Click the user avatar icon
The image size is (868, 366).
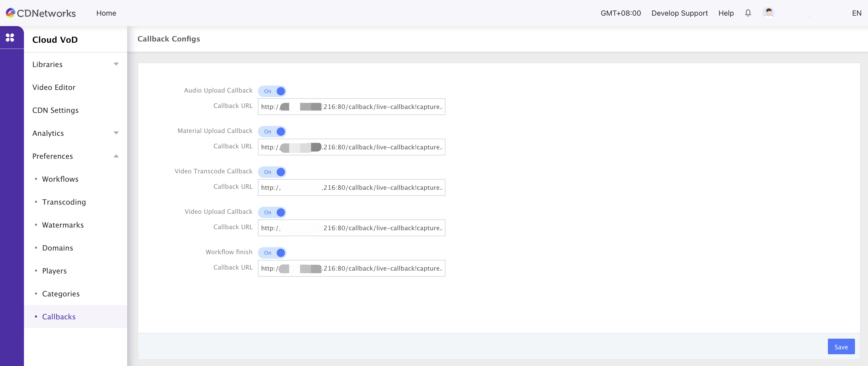click(768, 13)
